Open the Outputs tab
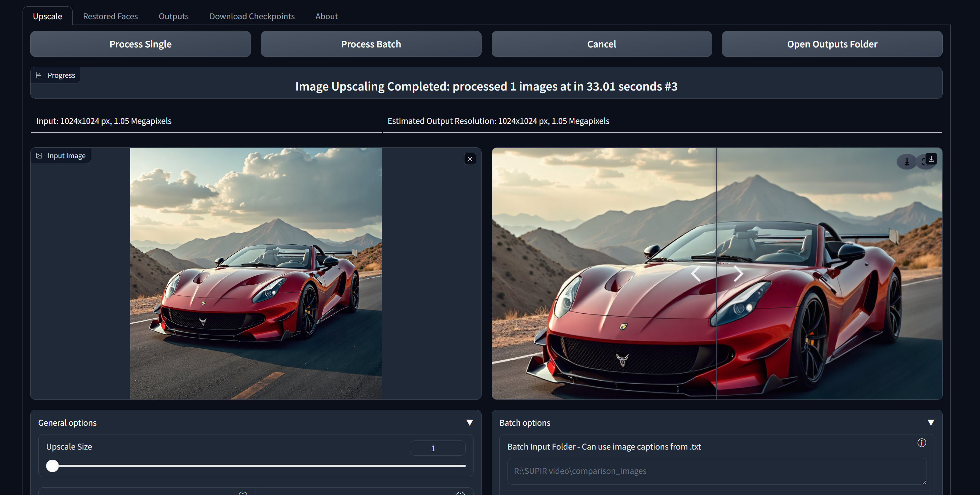This screenshot has width=980, height=495. point(174,16)
